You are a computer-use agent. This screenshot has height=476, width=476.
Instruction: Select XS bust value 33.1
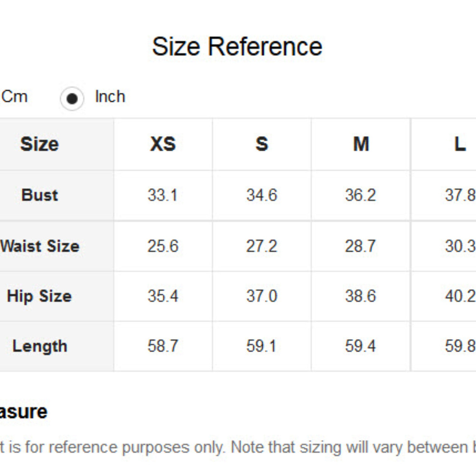(x=163, y=195)
